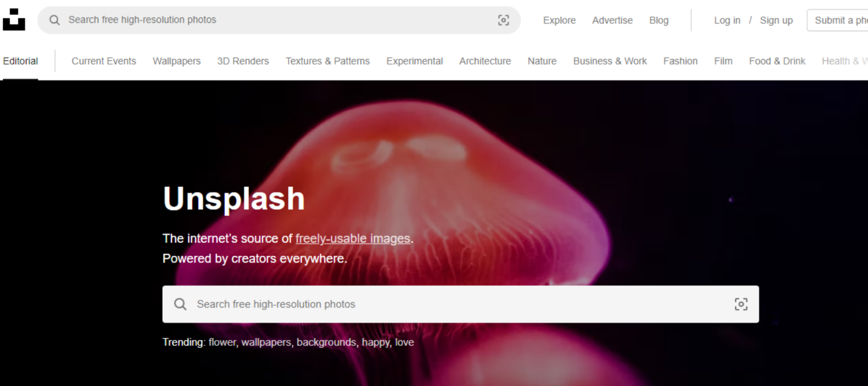
Task: Open visual search in hero search box
Action: [x=741, y=304]
